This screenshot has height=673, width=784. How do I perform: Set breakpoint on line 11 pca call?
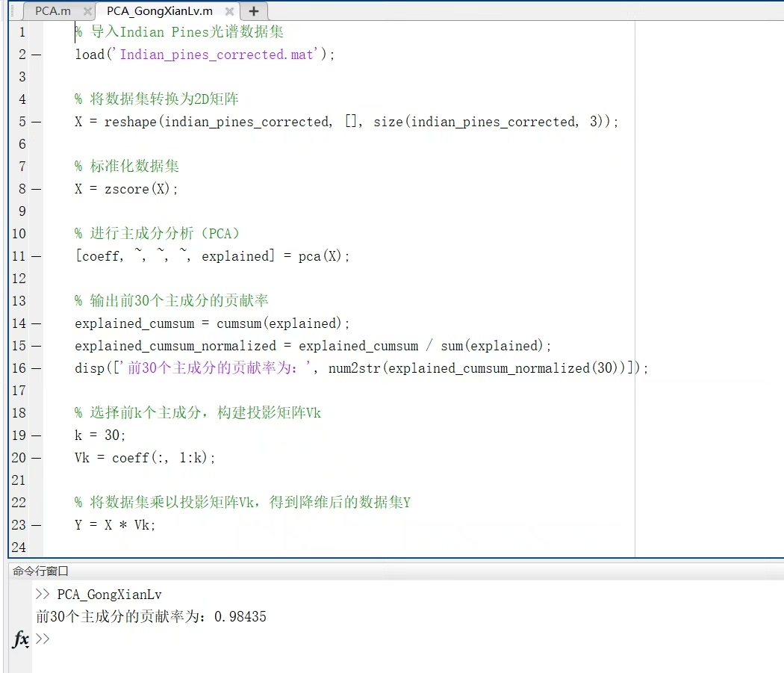click(36, 256)
